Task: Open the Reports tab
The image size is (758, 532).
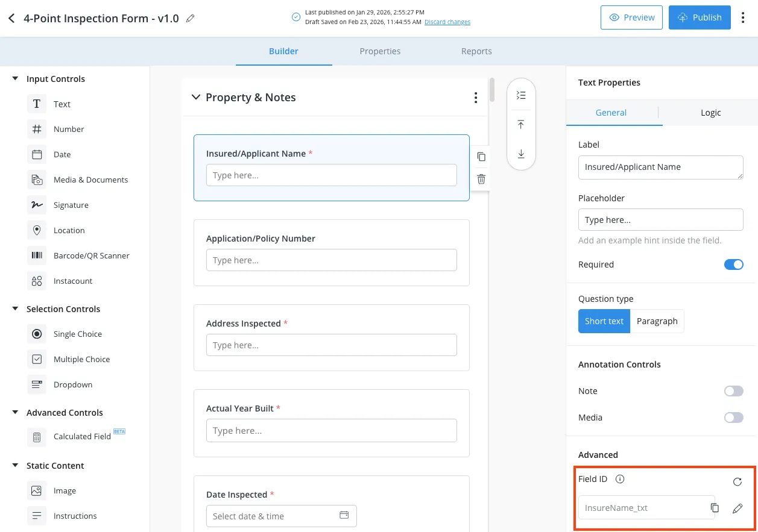Action: (x=476, y=51)
